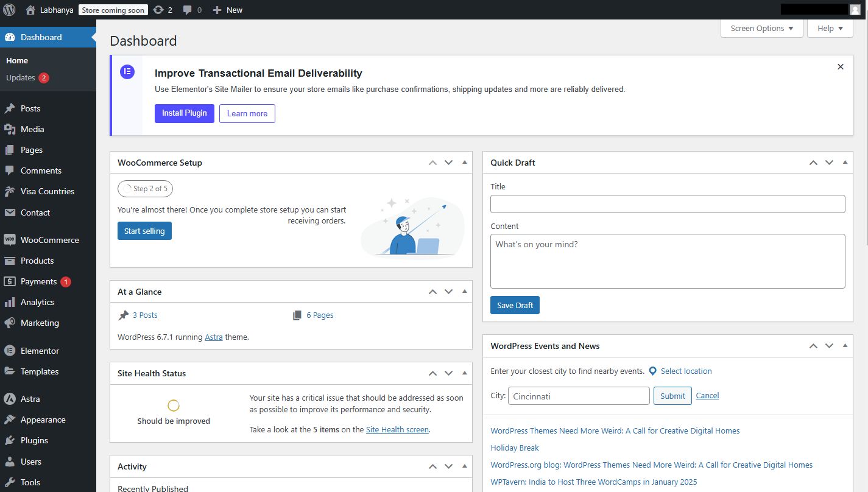The width and height of the screenshot is (868, 492).
Task: Open the Site Health screen link
Action: point(397,429)
